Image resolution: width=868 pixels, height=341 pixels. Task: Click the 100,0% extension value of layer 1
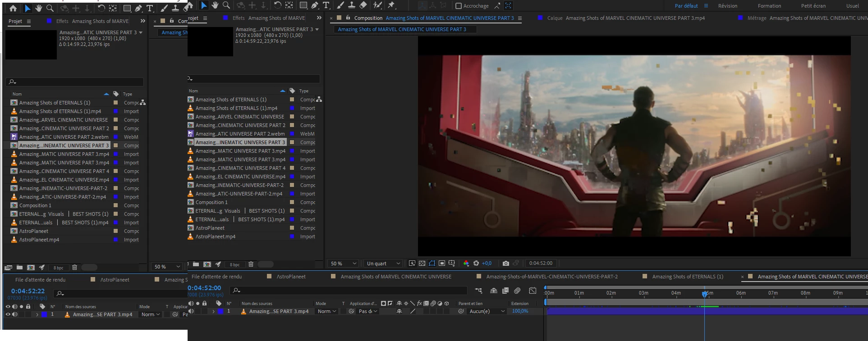(520, 311)
